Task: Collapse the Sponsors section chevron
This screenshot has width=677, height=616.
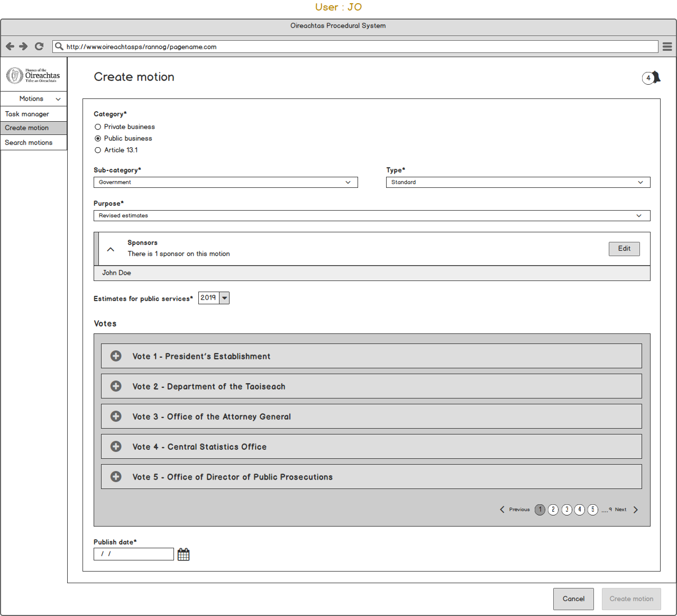Action: 111,249
